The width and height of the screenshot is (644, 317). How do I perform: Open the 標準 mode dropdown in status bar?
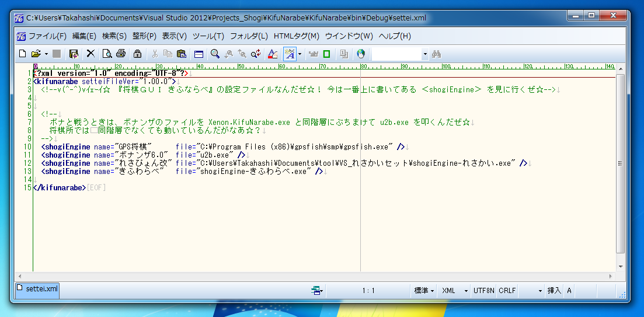point(424,291)
